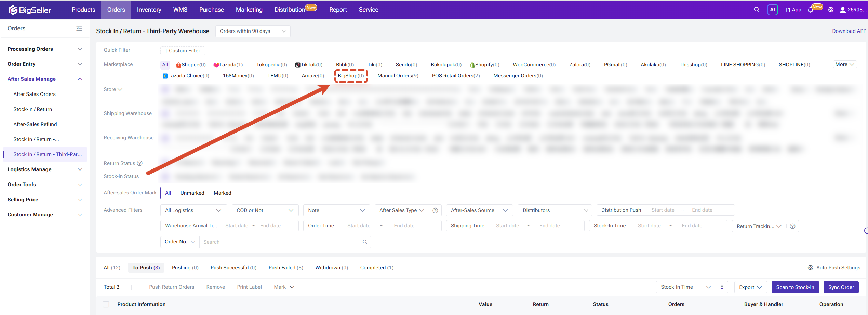Open the COD or Not dropdown
The image size is (868, 315).
click(265, 210)
